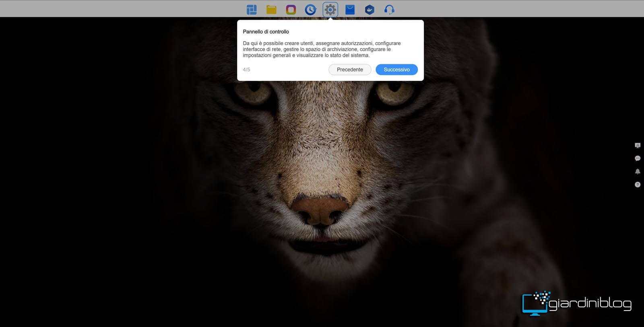This screenshot has height=327, width=644.
Task: Click the 'Pannello di controllo' popup title
Action: (x=266, y=32)
